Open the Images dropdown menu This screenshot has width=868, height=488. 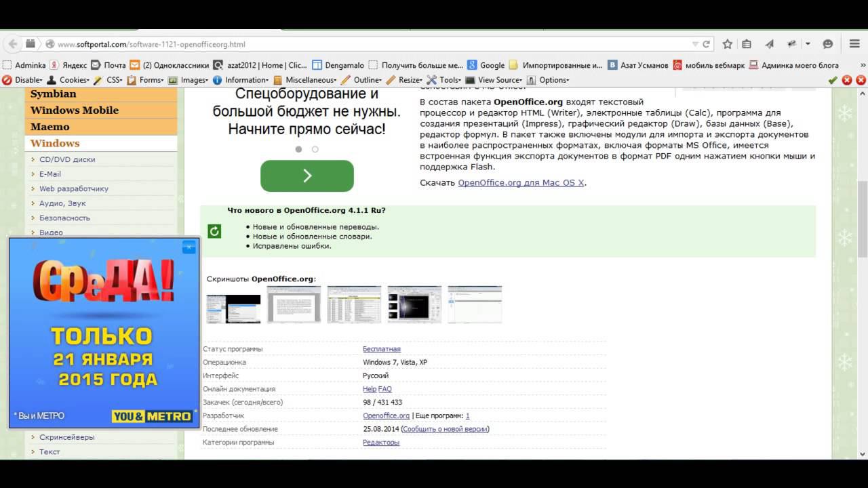188,80
